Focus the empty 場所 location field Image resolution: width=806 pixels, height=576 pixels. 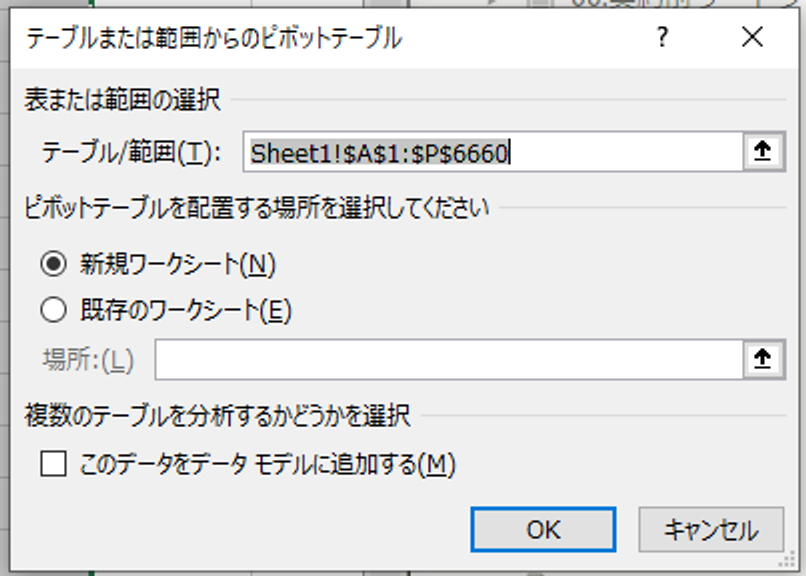coord(449,360)
